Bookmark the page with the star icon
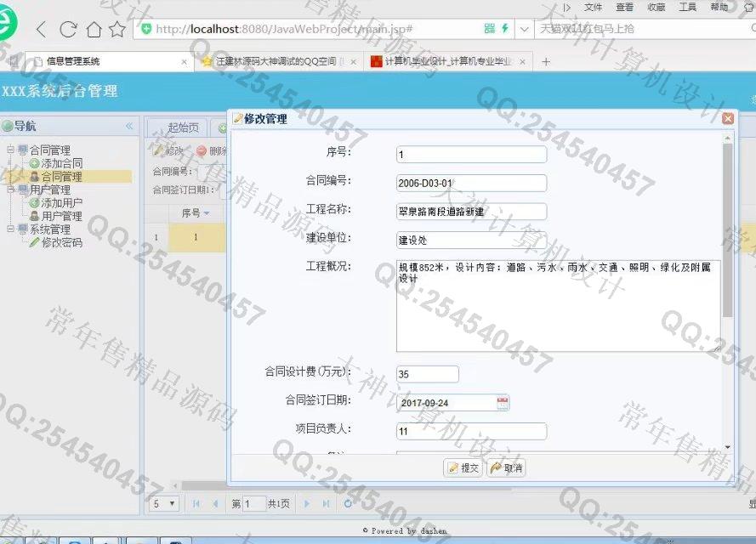 pyautogui.click(x=117, y=30)
